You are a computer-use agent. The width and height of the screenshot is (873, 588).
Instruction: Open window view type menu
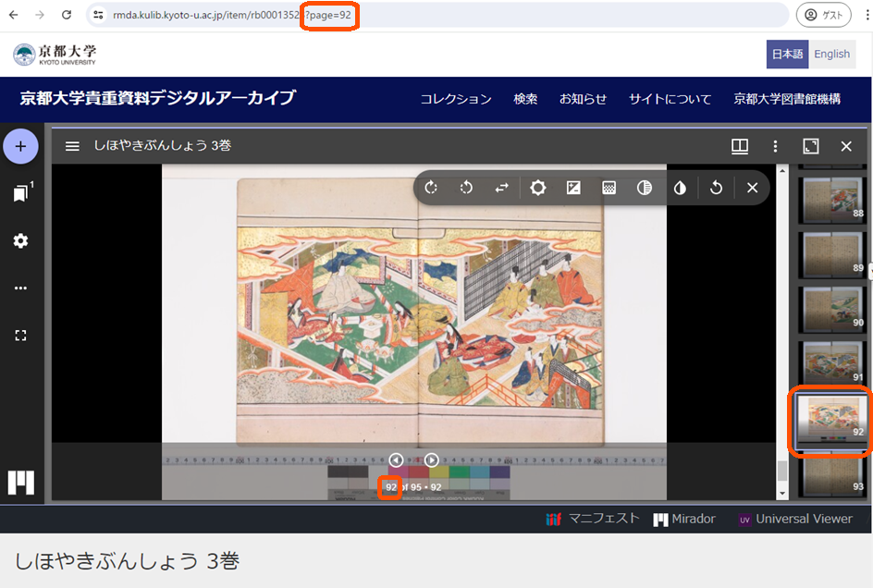pos(740,146)
